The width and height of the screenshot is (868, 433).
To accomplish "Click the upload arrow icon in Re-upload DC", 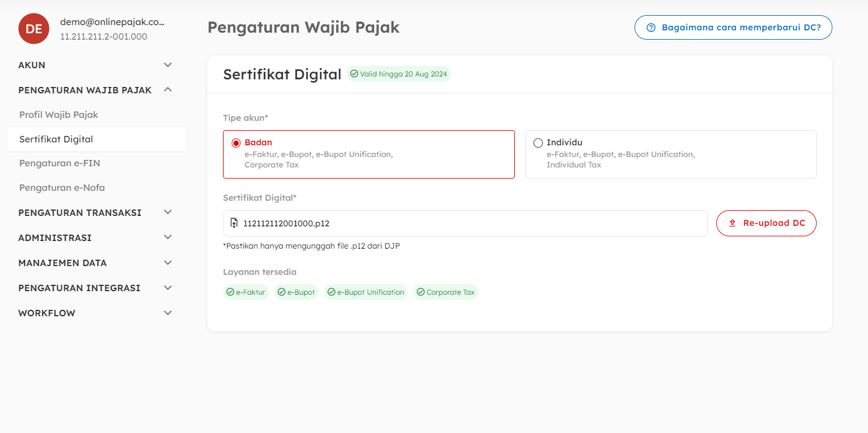I will click(x=733, y=223).
